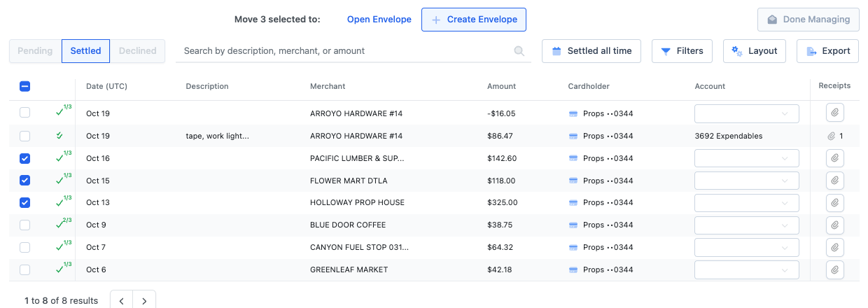The height and width of the screenshot is (308, 868).
Task: Attach receipt to the -$16.05 Arroyo Hardware row
Action: [x=834, y=113]
